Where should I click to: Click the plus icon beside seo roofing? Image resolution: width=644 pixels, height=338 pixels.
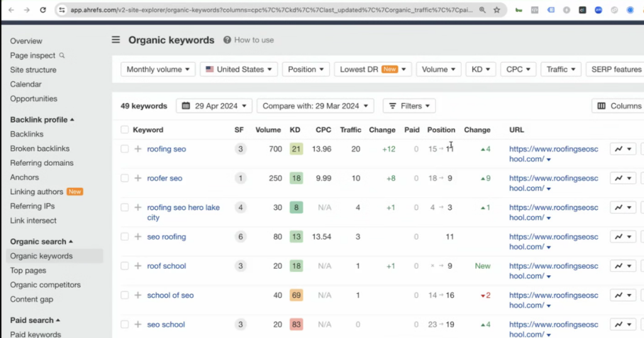[138, 237]
